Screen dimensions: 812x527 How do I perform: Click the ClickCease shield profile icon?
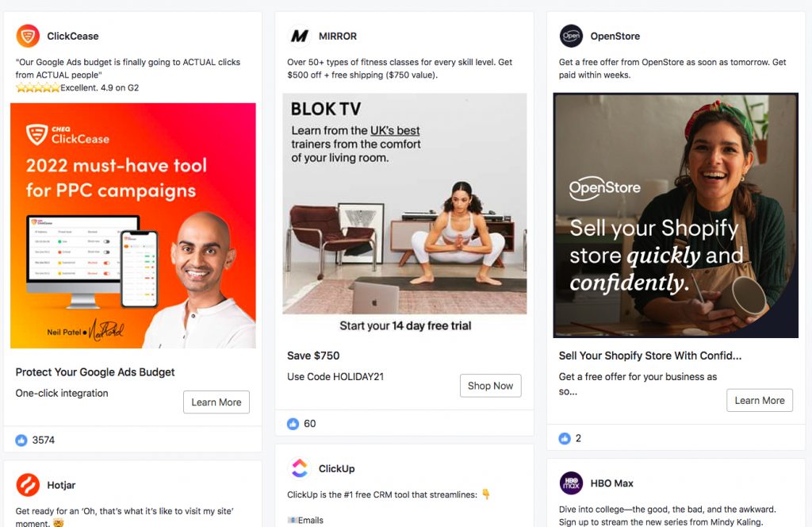click(x=28, y=37)
